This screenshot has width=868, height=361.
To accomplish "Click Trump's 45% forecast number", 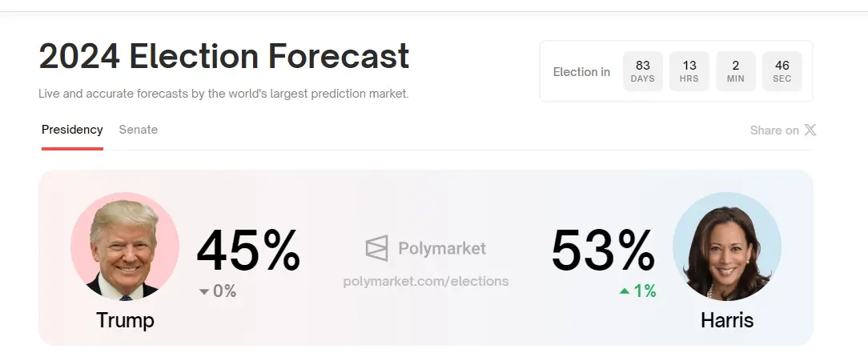I will tap(248, 251).
